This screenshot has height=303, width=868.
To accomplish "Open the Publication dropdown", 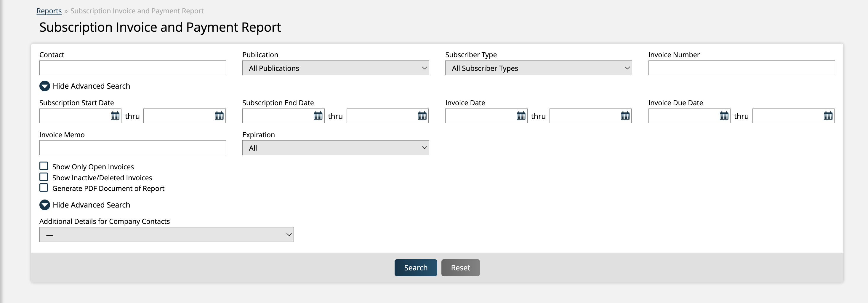I will [x=335, y=68].
